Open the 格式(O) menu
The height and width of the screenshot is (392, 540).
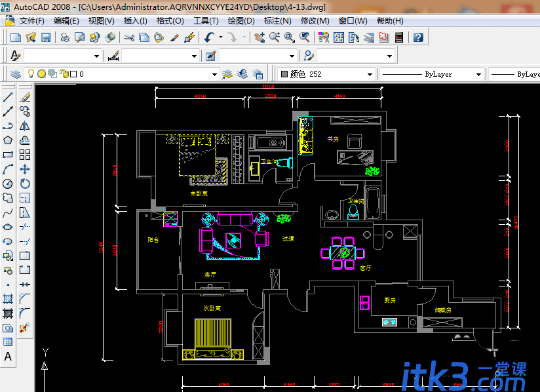coord(170,21)
